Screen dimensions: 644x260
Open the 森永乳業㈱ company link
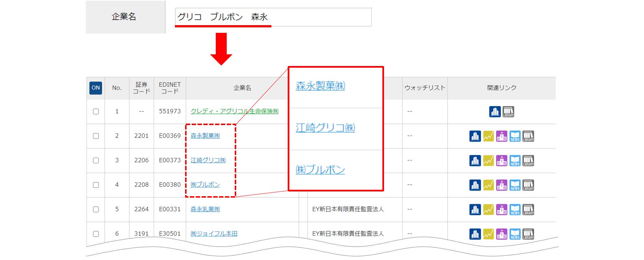point(205,209)
